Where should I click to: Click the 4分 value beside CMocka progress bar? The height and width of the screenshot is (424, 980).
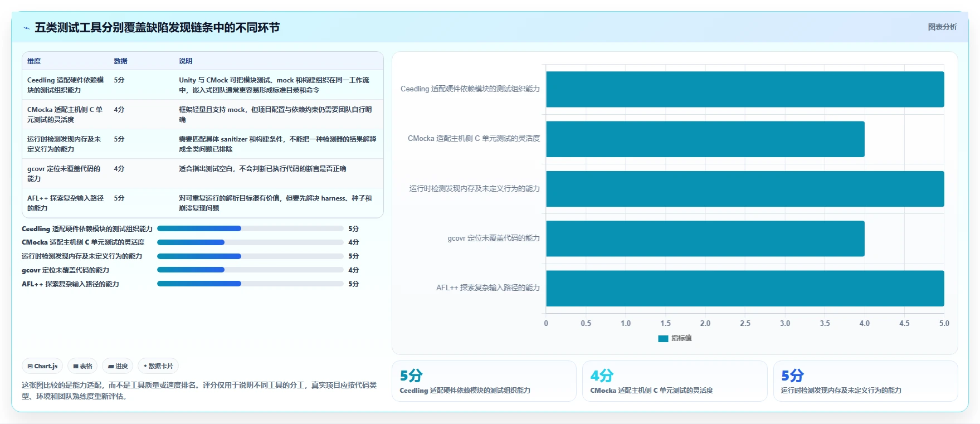(x=354, y=242)
